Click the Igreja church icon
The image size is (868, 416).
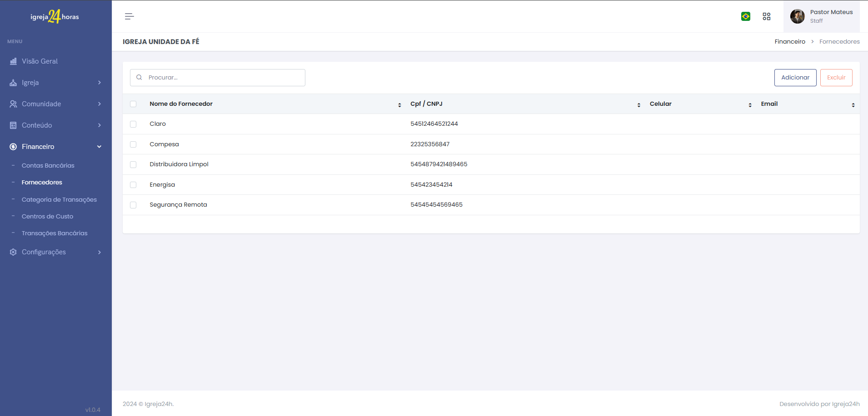pyautogui.click(x=13, y=83)
